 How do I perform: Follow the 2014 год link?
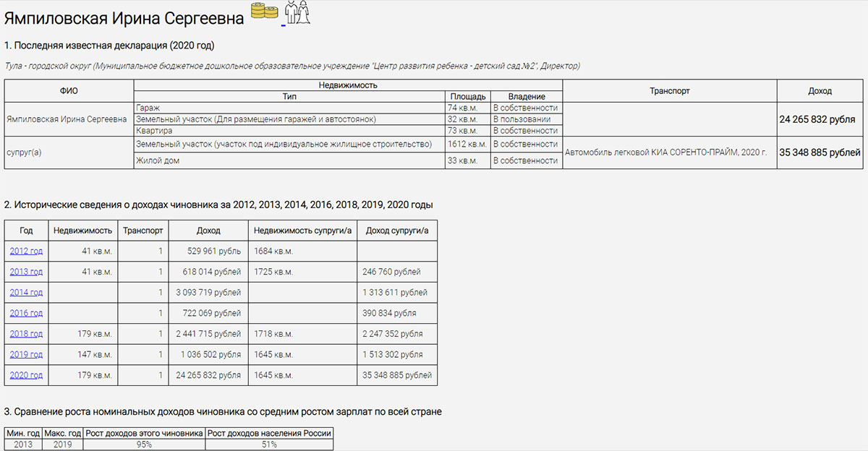[26, 293]
